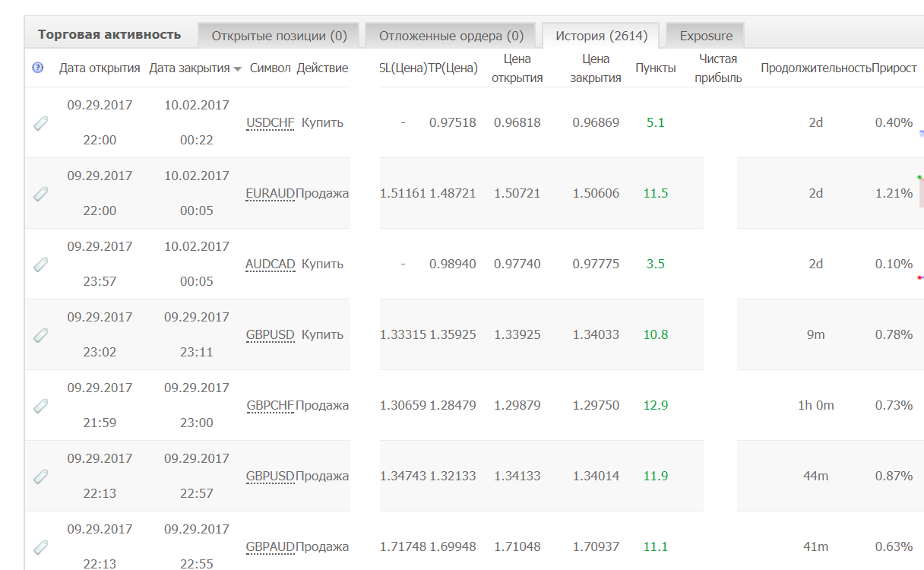Click the 1.51161 stop loss value

pyautogui.click(x=403, y=193)
